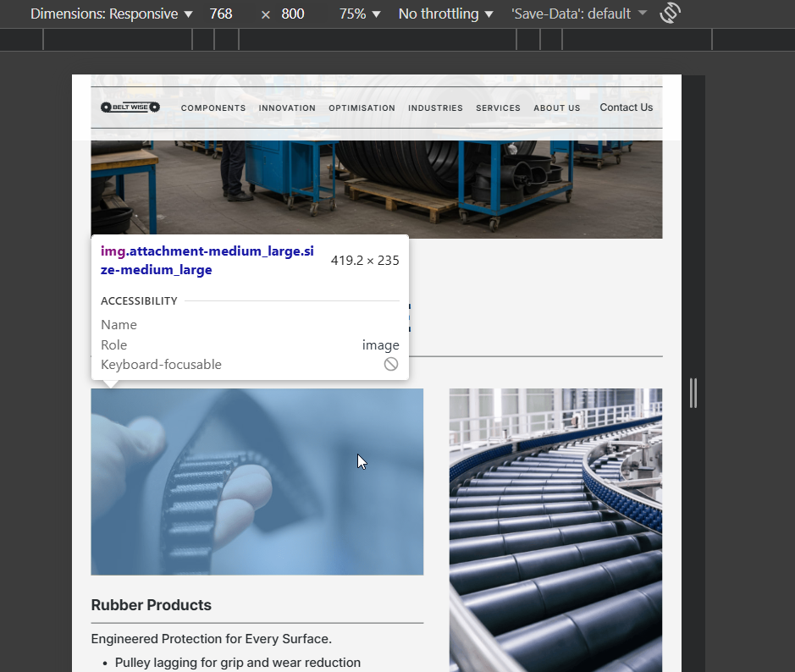Click the curved roller conveyor image
This screenshot has width=795, height=672.
click(555, 529)
